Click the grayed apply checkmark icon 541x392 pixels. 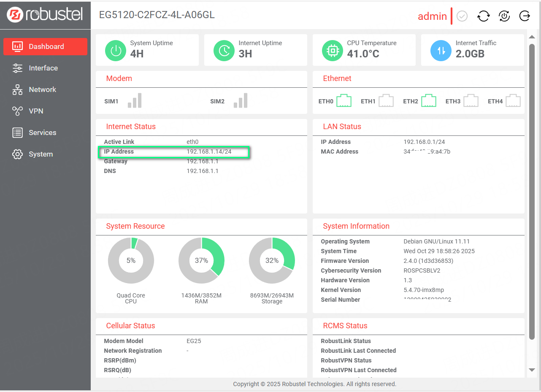coord(462,16)
